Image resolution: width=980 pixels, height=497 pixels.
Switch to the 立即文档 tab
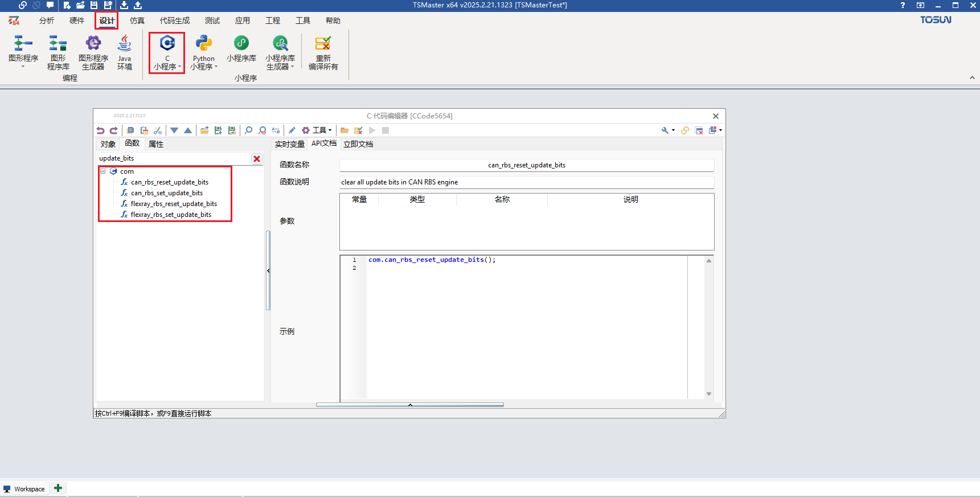point(358,144)
